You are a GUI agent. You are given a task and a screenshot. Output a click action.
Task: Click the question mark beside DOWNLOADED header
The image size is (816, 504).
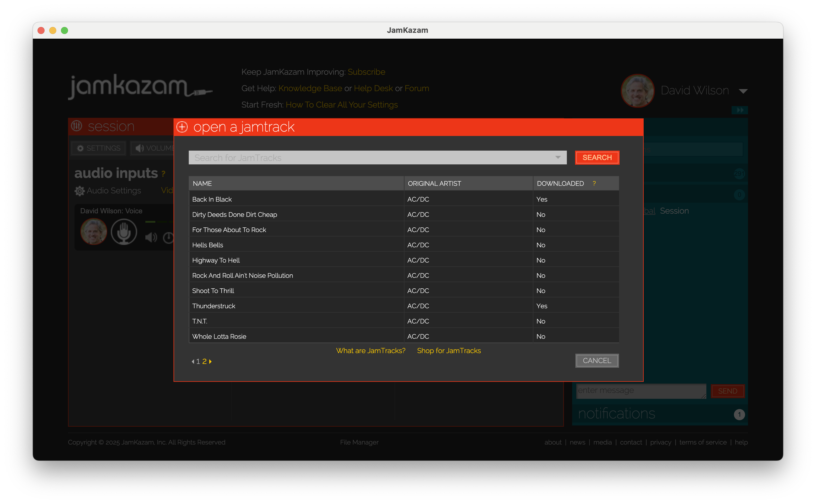[594, 183]
